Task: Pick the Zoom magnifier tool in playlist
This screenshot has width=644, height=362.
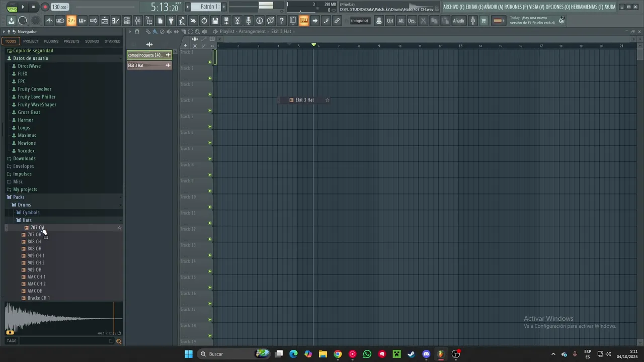Action: coord(197,32)
